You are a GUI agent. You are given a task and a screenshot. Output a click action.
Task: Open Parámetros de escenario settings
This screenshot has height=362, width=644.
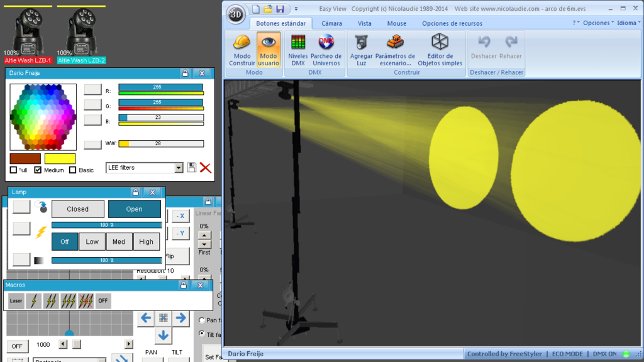[x=395, y=50]
